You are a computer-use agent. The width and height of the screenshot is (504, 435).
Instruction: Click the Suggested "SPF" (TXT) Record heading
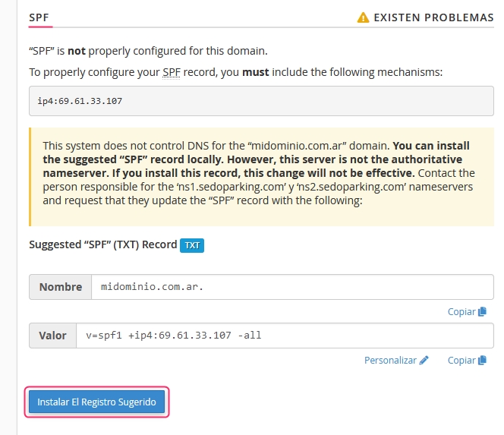(103, 244)
